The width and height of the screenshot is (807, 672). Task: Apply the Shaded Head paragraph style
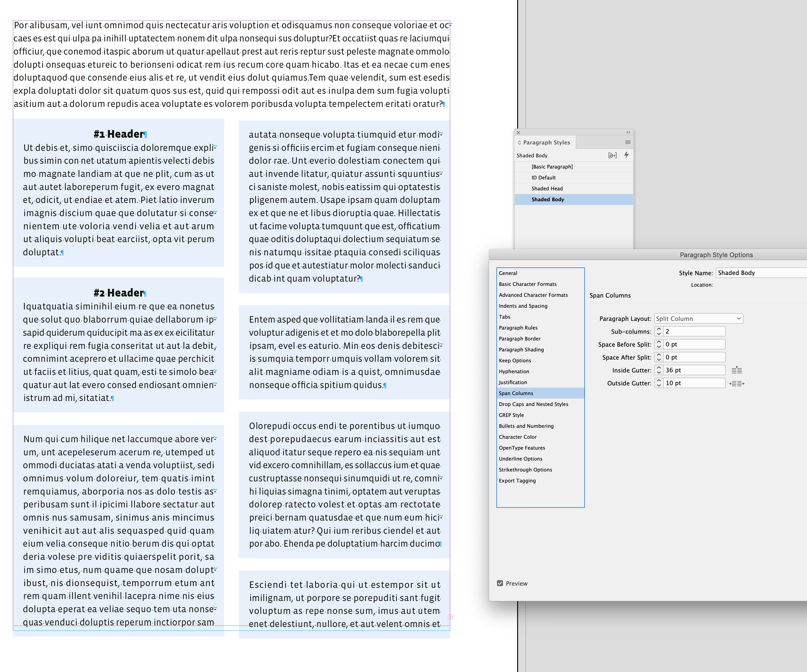pyautogui.click(x=547, y=188)
